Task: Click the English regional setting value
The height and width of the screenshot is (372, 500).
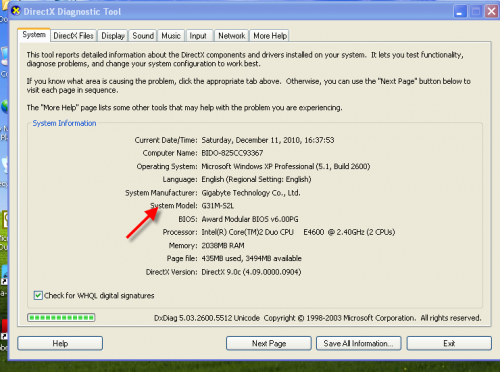Action: (256, 179)
